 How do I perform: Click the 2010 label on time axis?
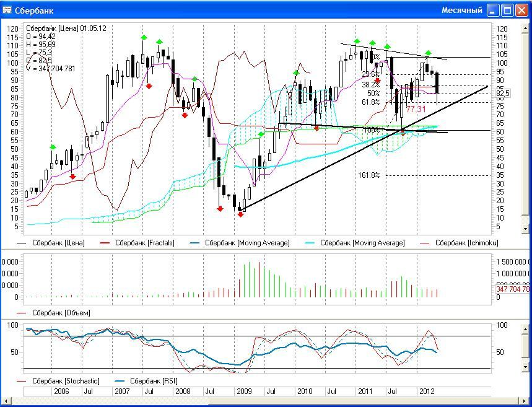(x=305, y=392)
